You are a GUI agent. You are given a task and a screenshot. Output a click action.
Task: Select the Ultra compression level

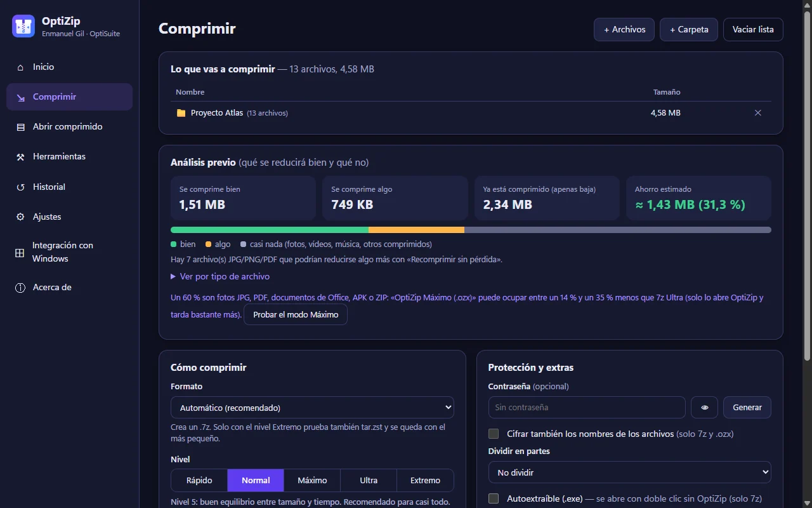369,481
